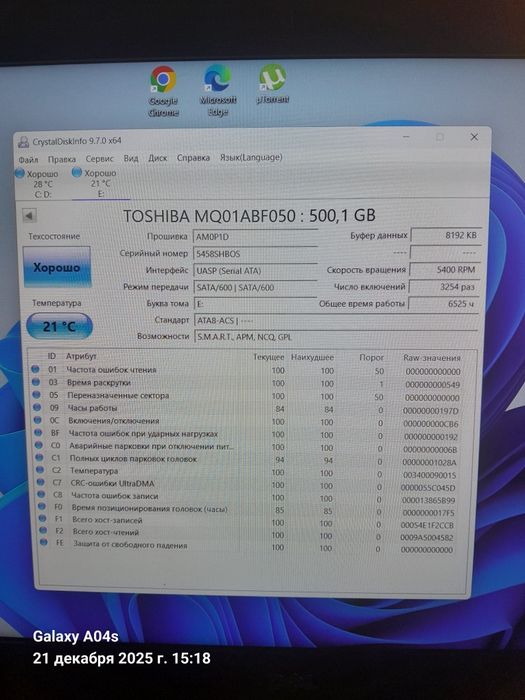
Task: Click the Хорошо health status button
Action: click(x=57, y=267)
